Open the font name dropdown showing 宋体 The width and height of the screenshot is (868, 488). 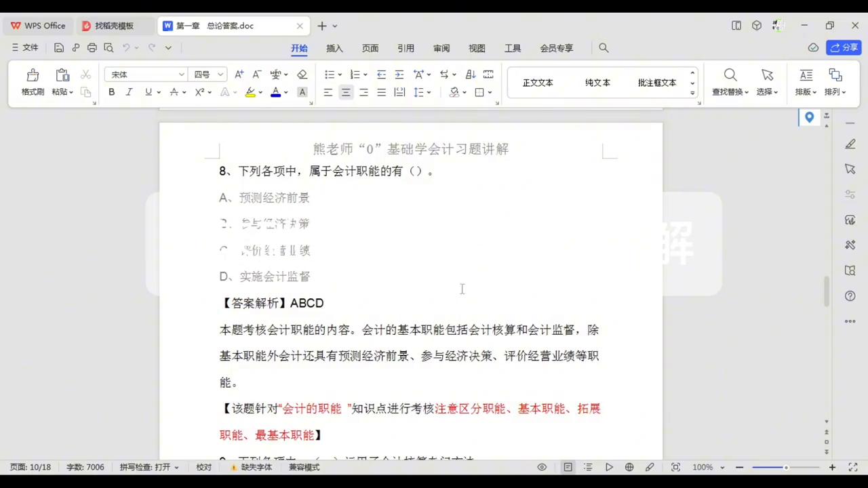(x=144, y=75)
